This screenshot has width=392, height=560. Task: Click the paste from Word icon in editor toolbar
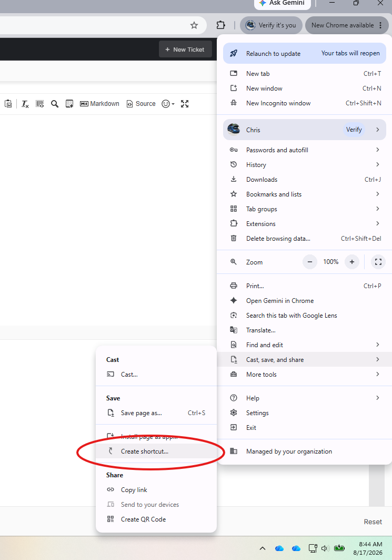click(8, 104)
